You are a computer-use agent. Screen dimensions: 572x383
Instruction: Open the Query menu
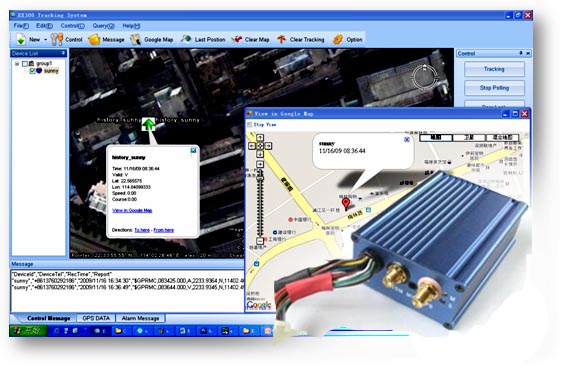103,26
